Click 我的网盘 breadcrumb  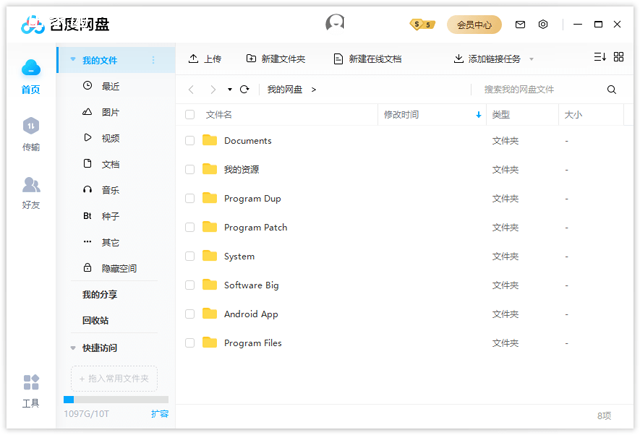pyautogui.click(x=285, y=89)
